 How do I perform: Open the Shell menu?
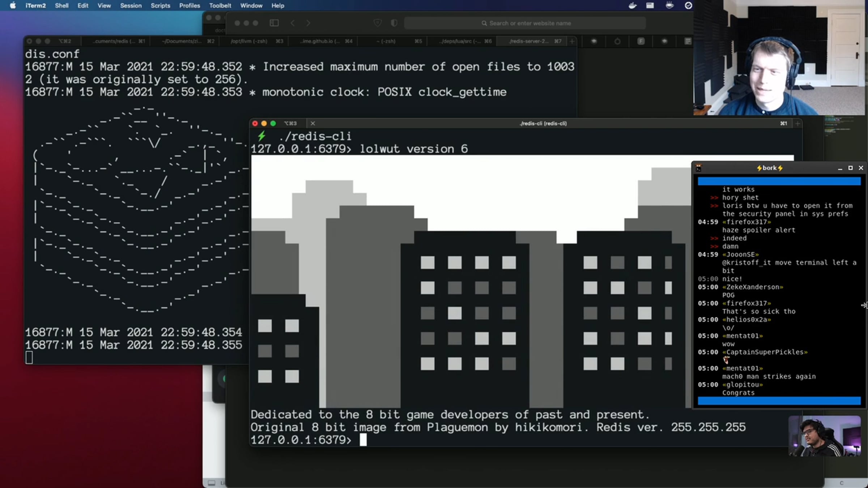point(61,5)
